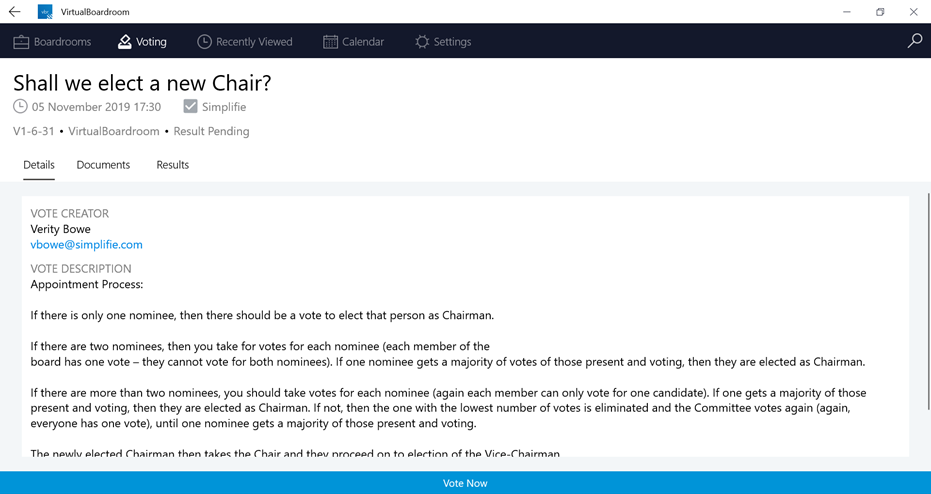
Task: Restore down the application window
Action: coord(881,12)
